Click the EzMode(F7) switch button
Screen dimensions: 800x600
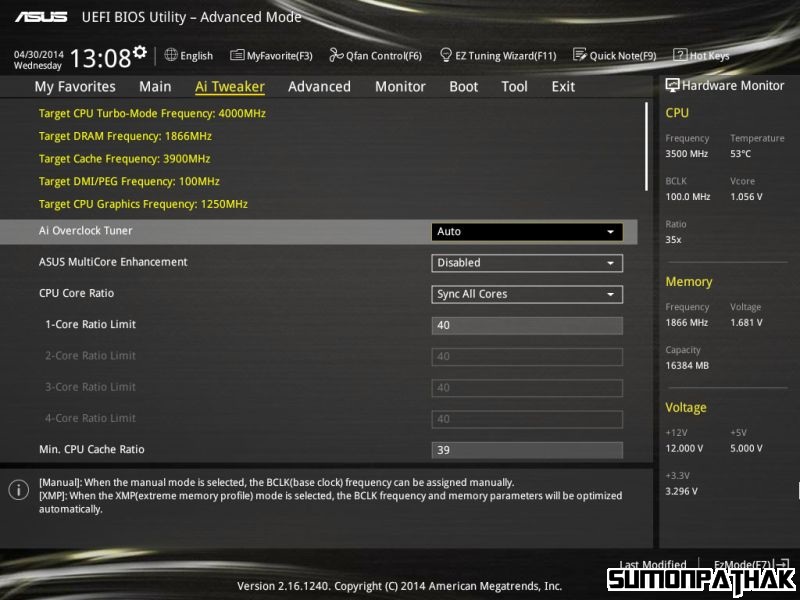click(x=751, y=564)
